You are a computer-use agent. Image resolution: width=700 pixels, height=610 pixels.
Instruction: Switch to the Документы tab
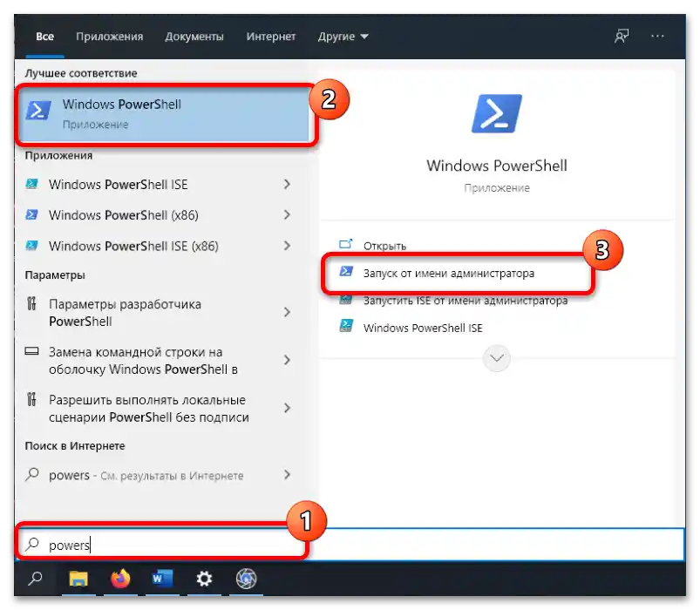pos(194,36)
